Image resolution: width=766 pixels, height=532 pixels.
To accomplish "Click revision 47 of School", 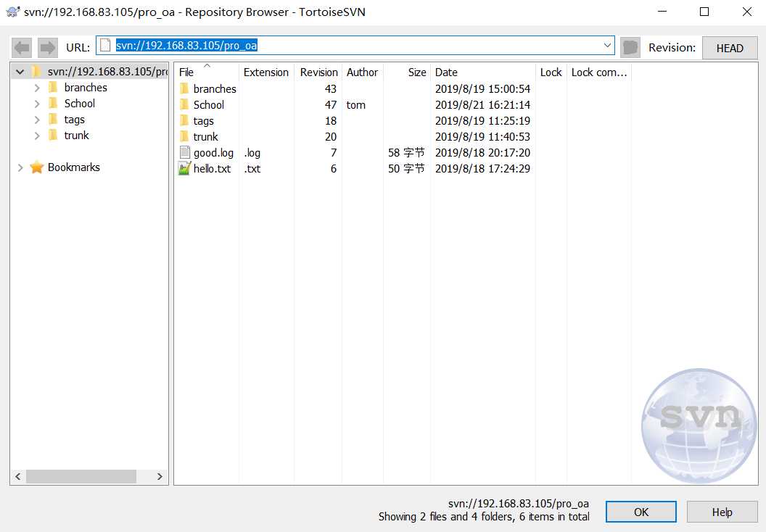I will [331, 105].
